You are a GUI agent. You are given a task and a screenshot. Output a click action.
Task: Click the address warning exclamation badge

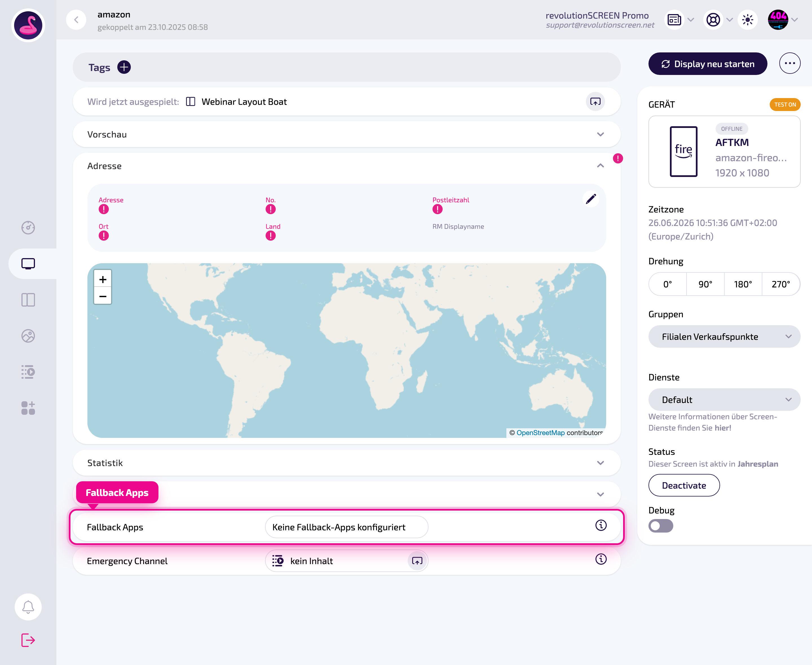coord(618,158)
